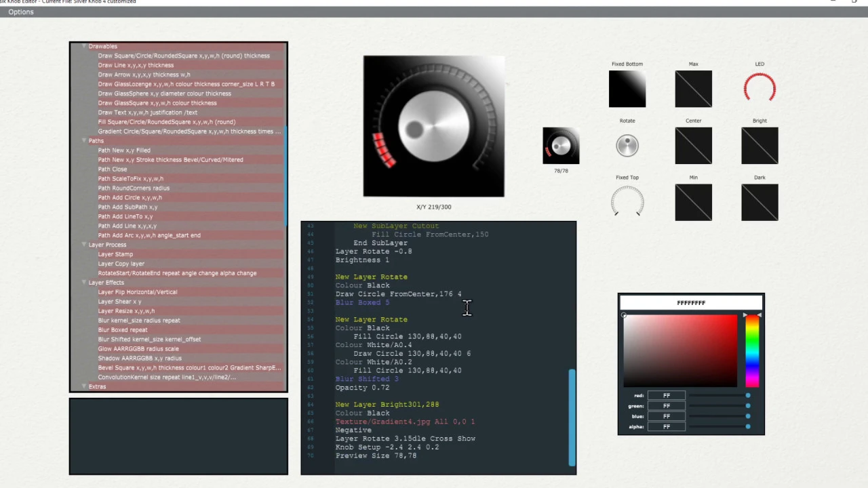The width and height of the screenshot is (868, 488).
Task: Select 'Layer Flip Horizontal/Vertical' row
Action: point(138,292)
